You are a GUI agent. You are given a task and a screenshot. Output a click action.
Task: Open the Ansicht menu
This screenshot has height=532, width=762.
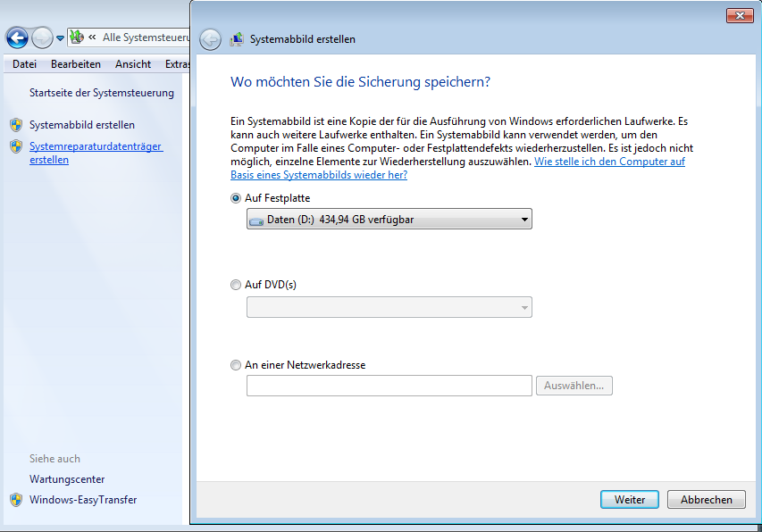tap(133, 64)
